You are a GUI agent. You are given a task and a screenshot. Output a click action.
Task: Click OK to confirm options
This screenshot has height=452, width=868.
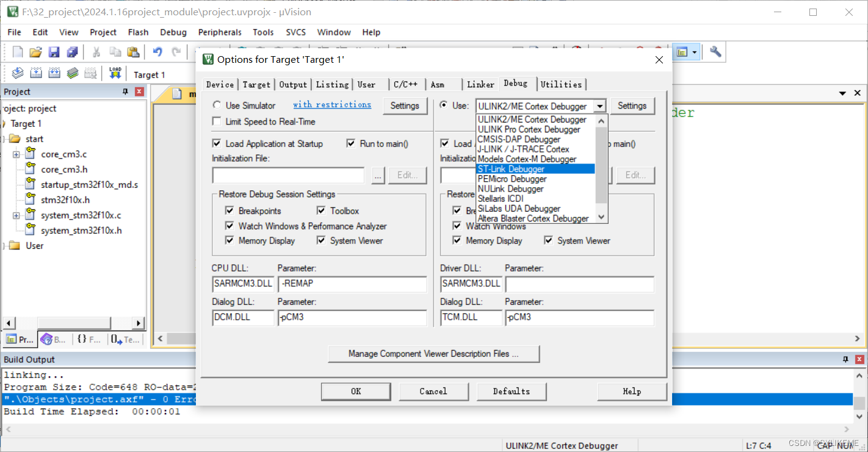point(356,392)
